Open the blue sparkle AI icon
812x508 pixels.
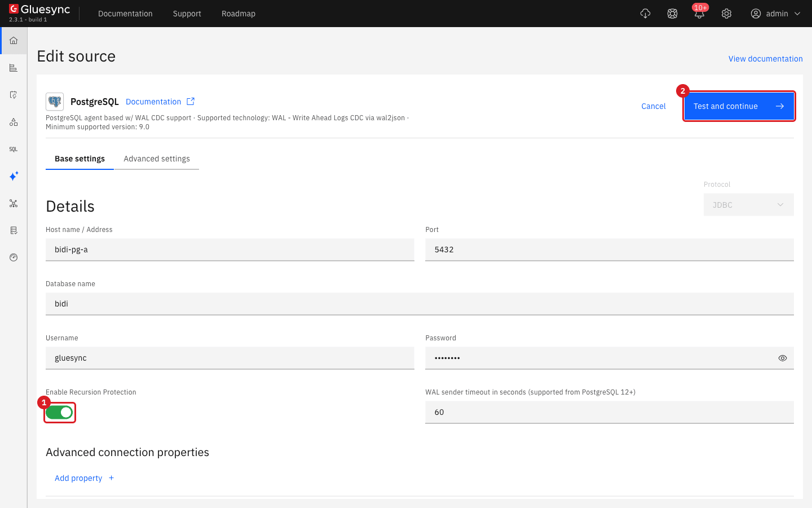pos(14,176)
